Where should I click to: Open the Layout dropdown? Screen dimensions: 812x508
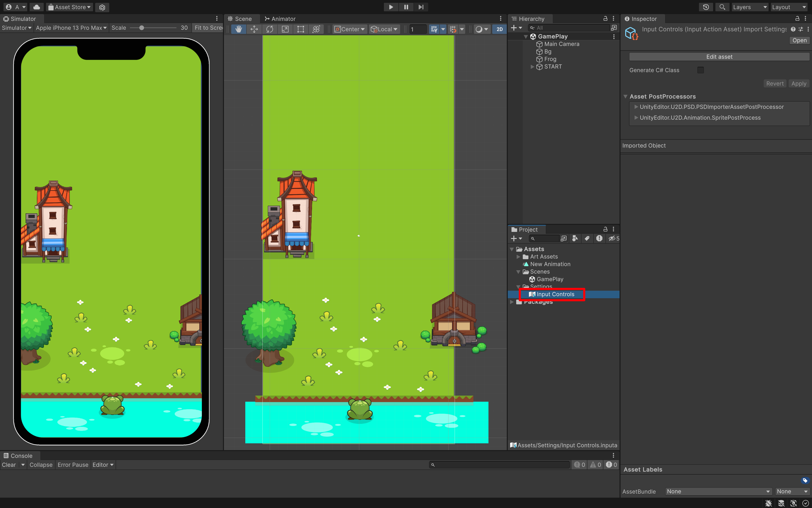click(789, 7)
